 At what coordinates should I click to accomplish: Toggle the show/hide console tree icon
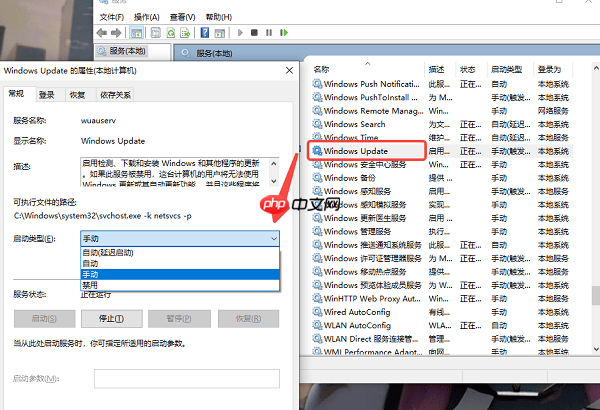tap(136, 33)
